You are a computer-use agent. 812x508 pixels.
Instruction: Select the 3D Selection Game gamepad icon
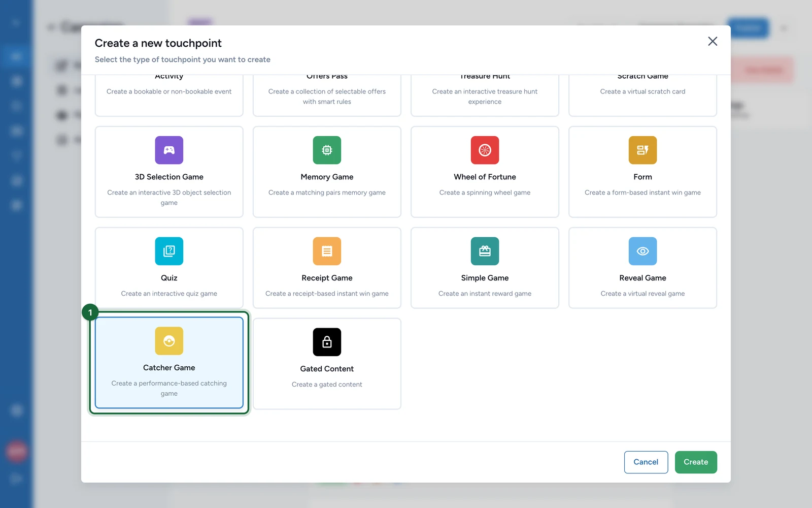[169, 150]
